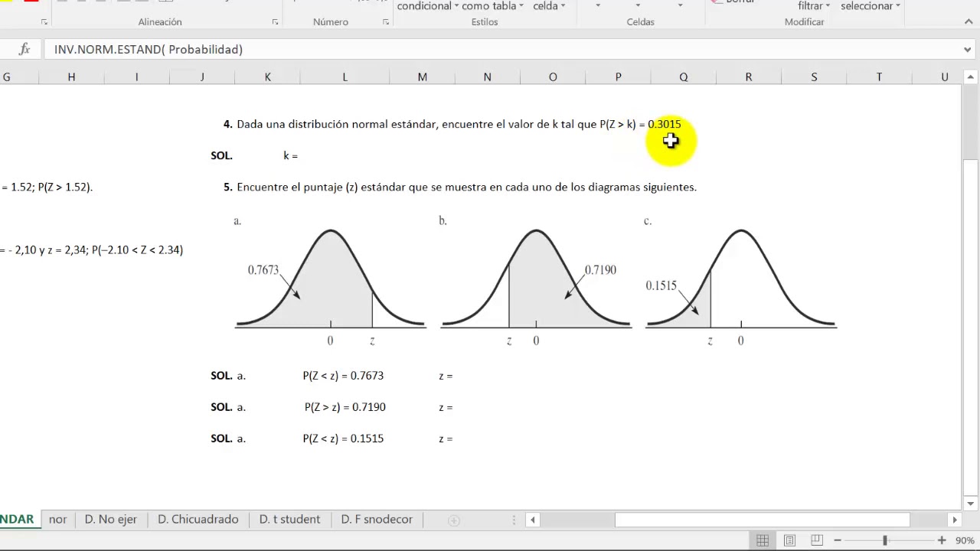Switch to the 'D. No ejer' sheet tab
Image resolution: width=980 pixels, height=551 pixels.
click(111, 519)
